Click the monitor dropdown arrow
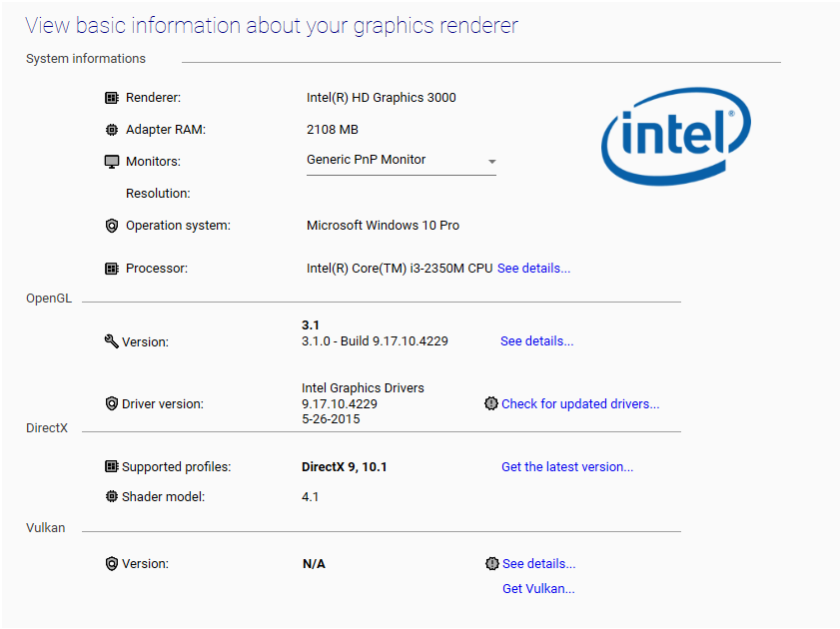The width and height of the screenshot is (840, 629). 492,162
